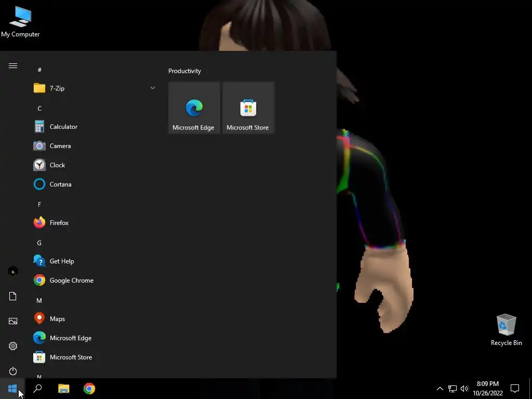
Task: Click the Microsoft Edge tile under Productivity
Action: [x=194, y=108]
